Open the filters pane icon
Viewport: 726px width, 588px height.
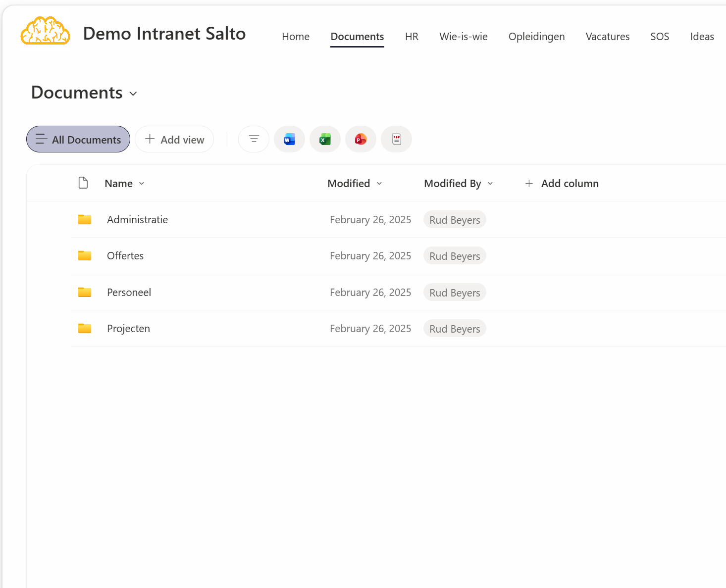click(254, 139)
